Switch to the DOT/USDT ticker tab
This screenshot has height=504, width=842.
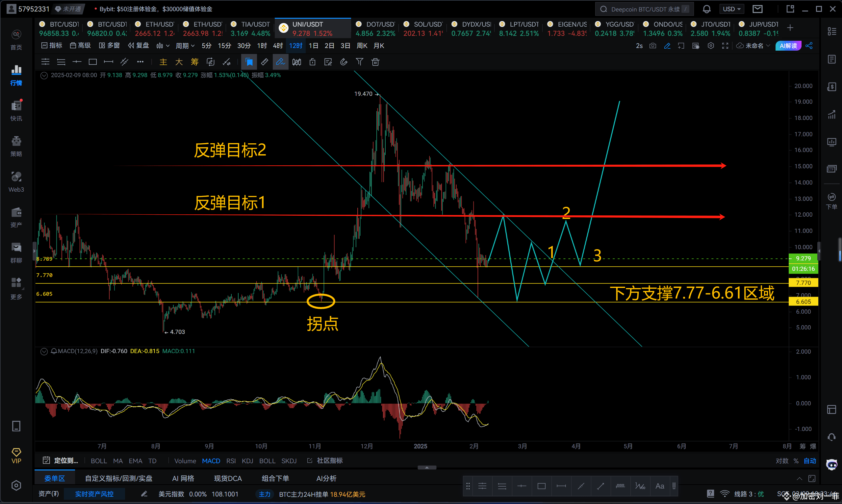pos(375,28)
